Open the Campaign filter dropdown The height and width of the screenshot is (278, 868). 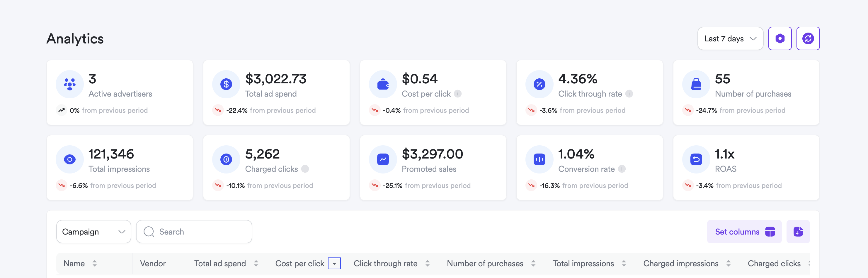click(x=94, y=231)
